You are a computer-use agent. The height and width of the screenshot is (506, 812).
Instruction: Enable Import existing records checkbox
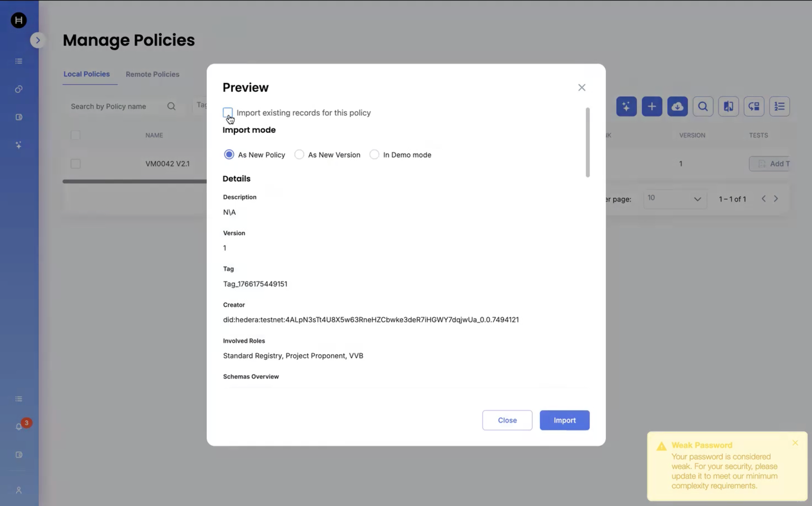[x=228, y=112]
